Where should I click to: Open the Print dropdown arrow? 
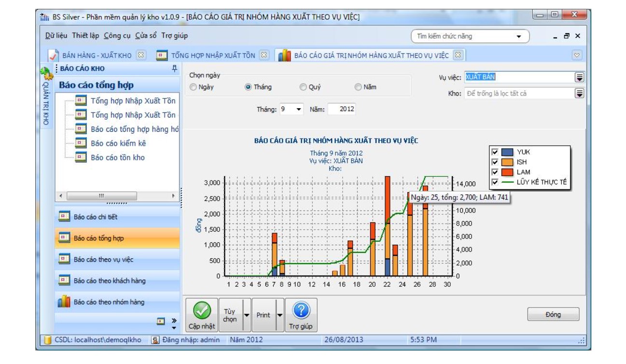coord(279,315)
